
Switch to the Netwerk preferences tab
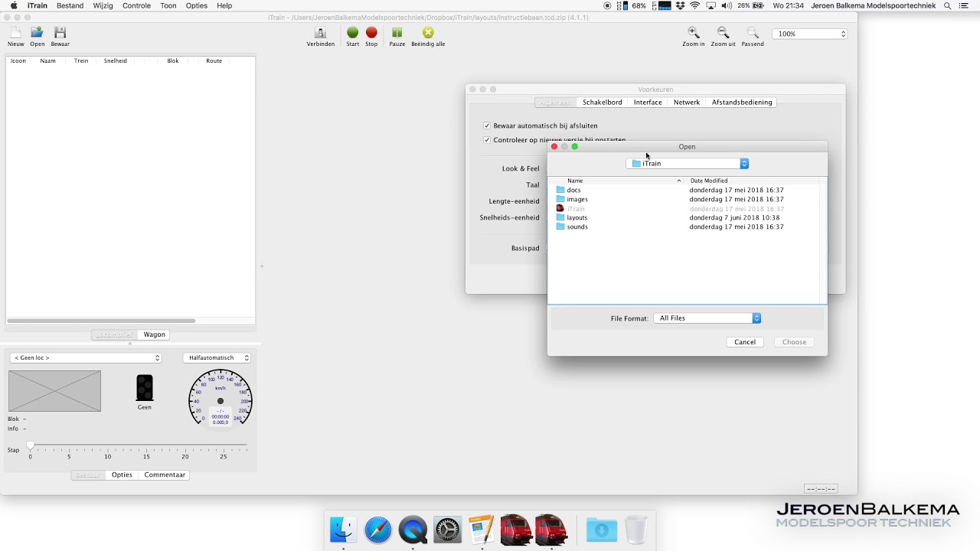(x=687, y=102)
